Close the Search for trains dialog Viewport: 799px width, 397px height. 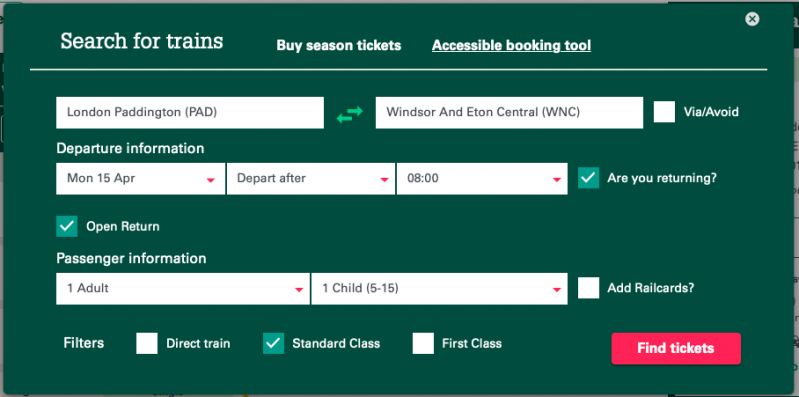pos(752,19)
